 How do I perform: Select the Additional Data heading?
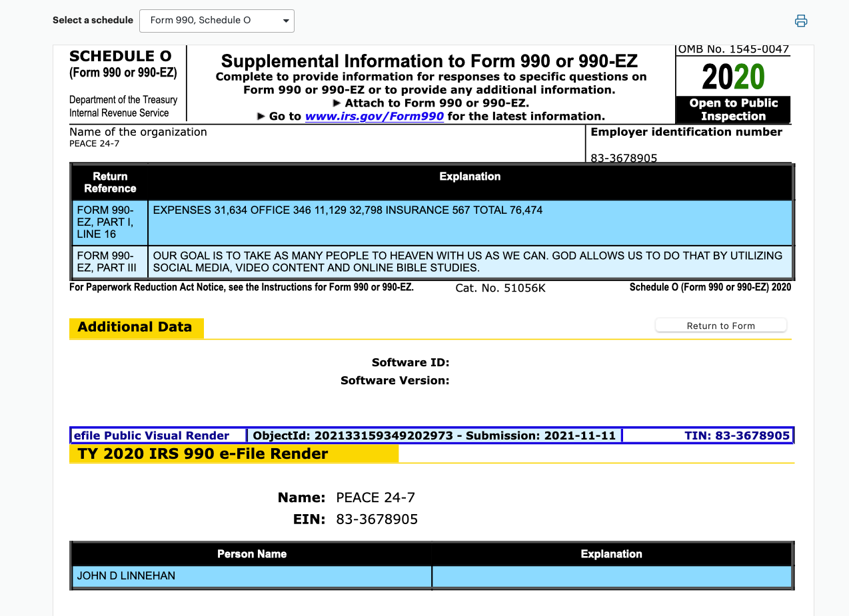[135, 328]
